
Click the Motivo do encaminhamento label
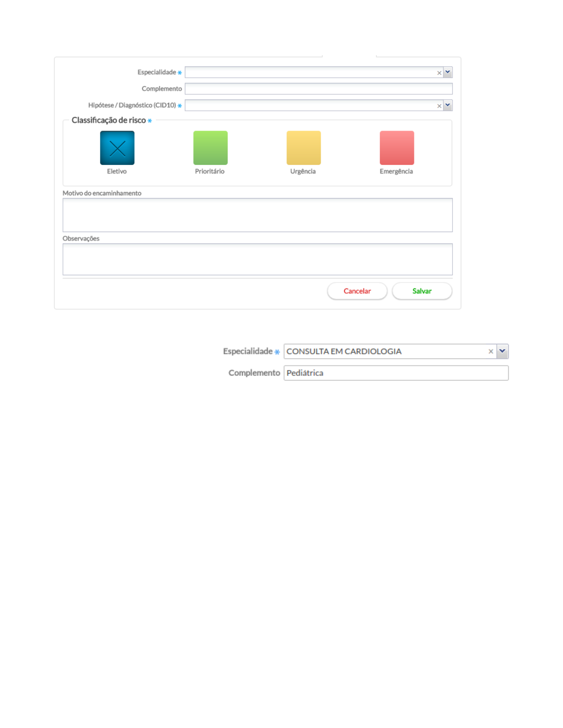click(x=102, y=193)
